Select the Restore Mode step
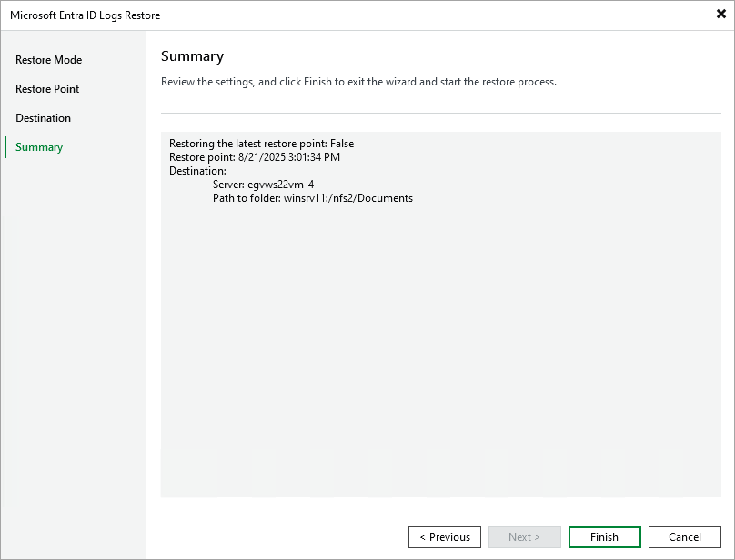 48,59
